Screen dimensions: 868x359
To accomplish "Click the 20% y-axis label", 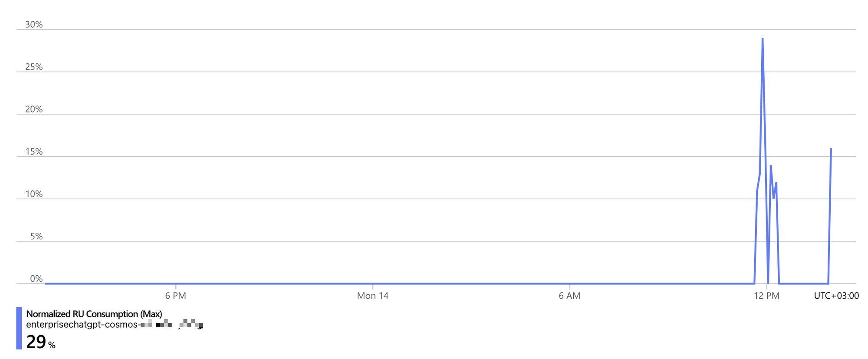I will pos(34,109).
